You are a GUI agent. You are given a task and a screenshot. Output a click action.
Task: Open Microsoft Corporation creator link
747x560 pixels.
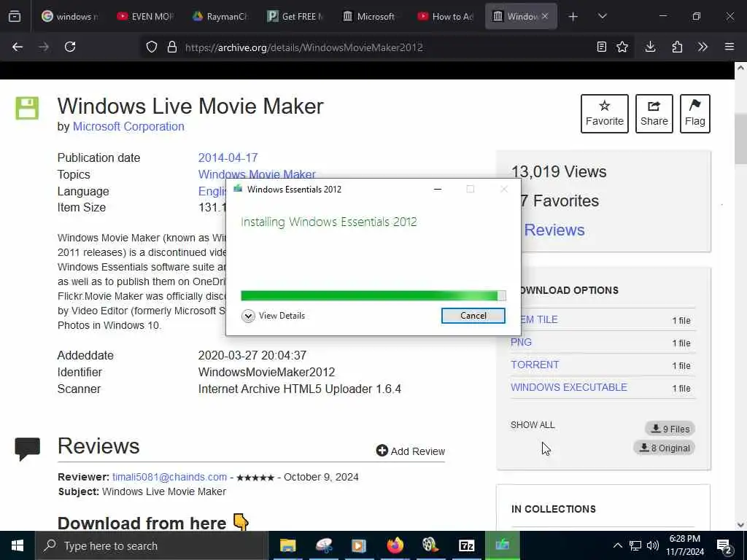[128, 127]
